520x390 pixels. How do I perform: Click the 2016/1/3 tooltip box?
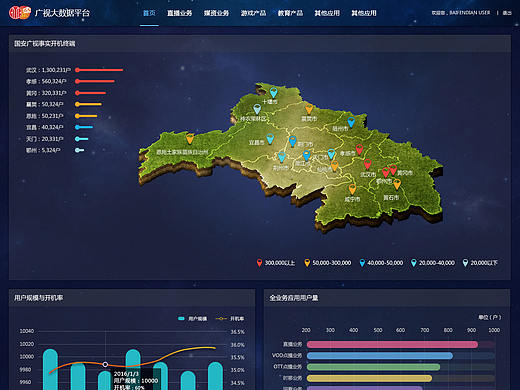click(136, 379)
